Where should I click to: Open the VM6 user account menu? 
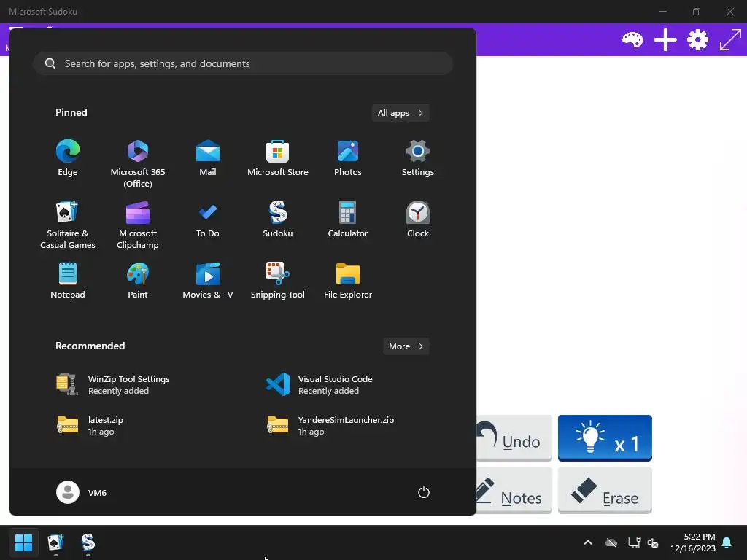pyautogui.click(x=82, y=492)
